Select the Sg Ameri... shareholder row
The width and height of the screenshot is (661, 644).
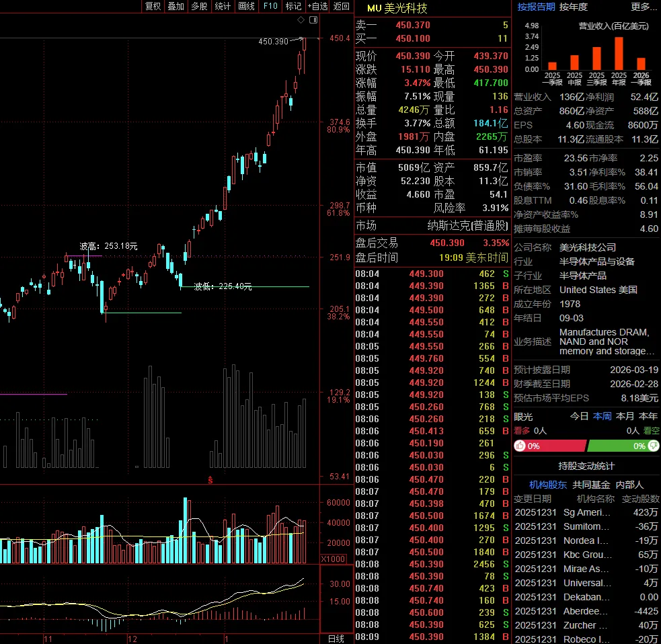point(587,512)
